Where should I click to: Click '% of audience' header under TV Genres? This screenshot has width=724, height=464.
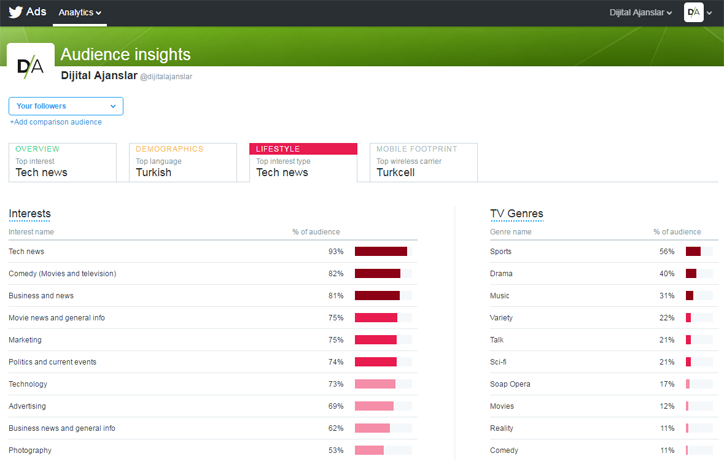point(677,232)
